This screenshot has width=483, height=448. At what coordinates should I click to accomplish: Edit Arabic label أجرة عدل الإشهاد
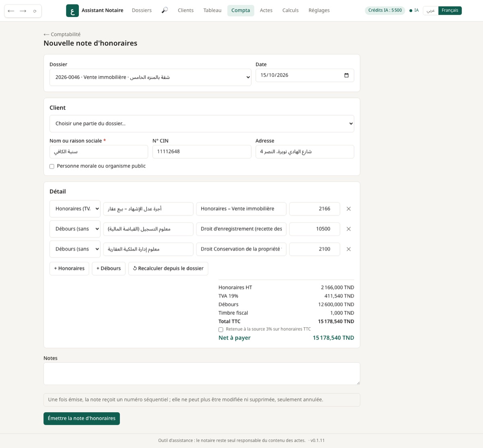tap(148, 209)
